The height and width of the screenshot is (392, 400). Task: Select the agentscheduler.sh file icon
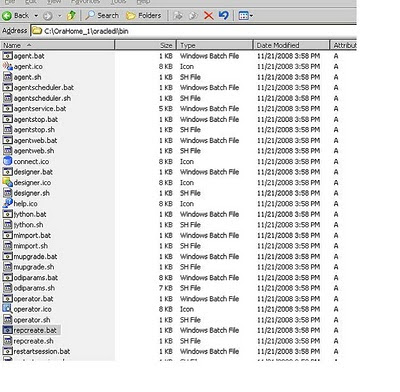[8, 98]
